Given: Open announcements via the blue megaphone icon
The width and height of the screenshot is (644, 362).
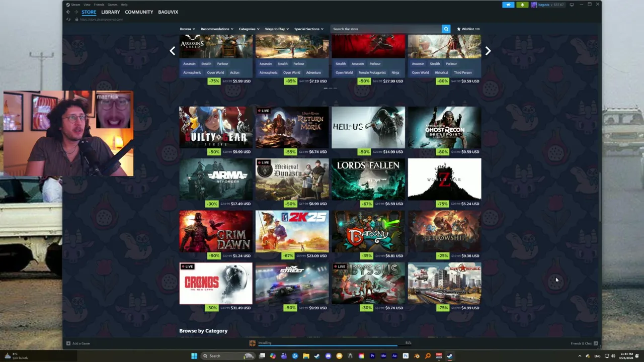Looking at the screenshot, I should coord(508,5).
